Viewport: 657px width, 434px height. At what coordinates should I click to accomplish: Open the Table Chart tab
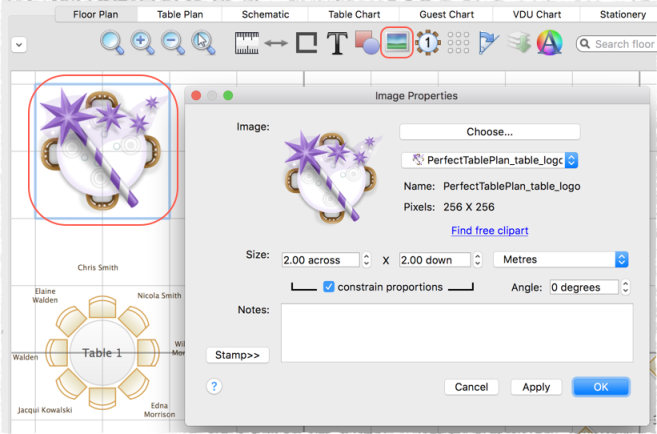[x=354, y=14]
